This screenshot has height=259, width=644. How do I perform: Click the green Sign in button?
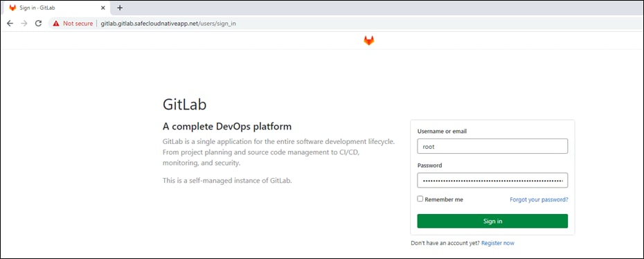point(492,221)
